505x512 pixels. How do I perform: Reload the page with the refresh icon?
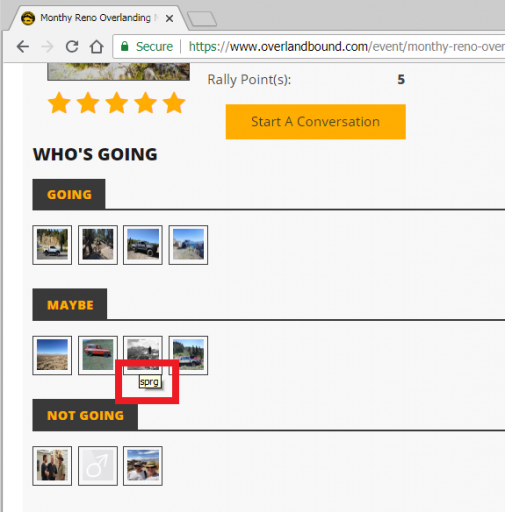[x=72, y=47]
